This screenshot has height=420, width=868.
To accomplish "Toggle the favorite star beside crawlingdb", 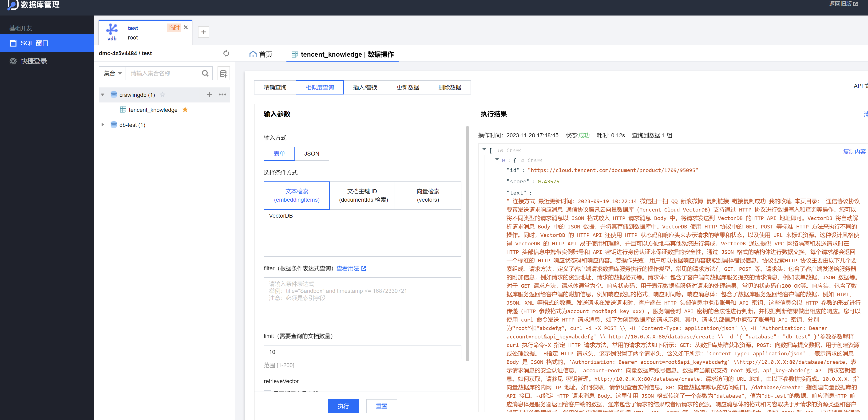I will pyautogui.click(x=163, y=95).
